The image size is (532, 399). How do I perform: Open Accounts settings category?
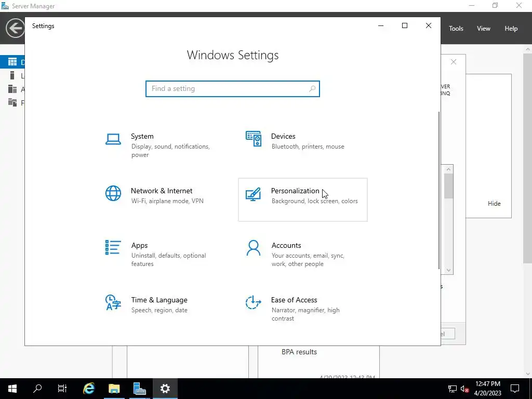pyautogui.click(x=303, y=255)
